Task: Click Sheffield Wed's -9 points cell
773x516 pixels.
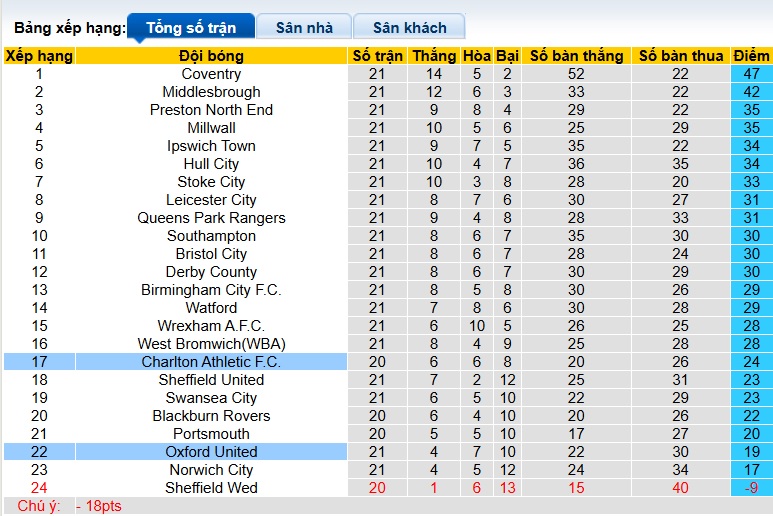Action: [x=751, y=488]
